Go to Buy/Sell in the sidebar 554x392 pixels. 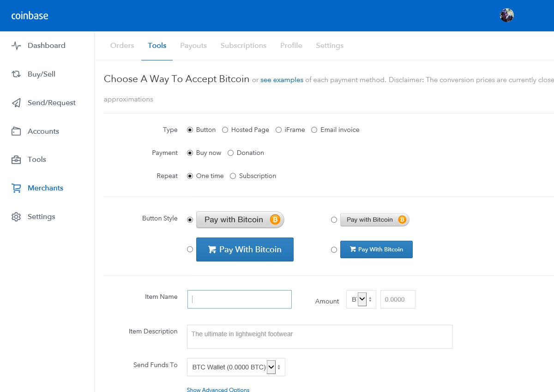tap(42, 74)
